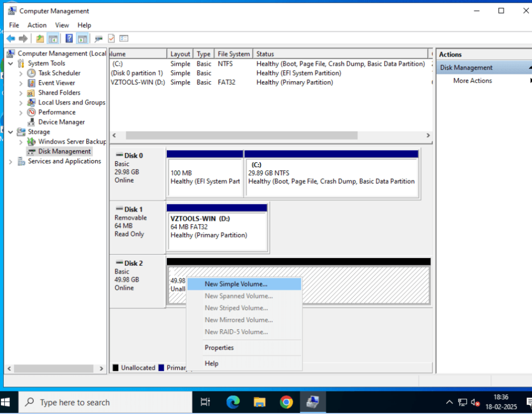Image resolution: width=532 pixels, height=414 pixels.
Task: Click the Back arrow toolbar icon
Action: (10, 38)
